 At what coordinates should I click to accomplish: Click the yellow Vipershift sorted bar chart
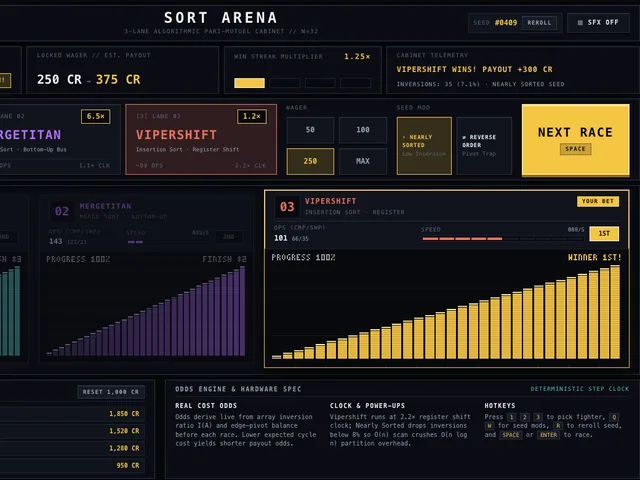pos(446,312)
